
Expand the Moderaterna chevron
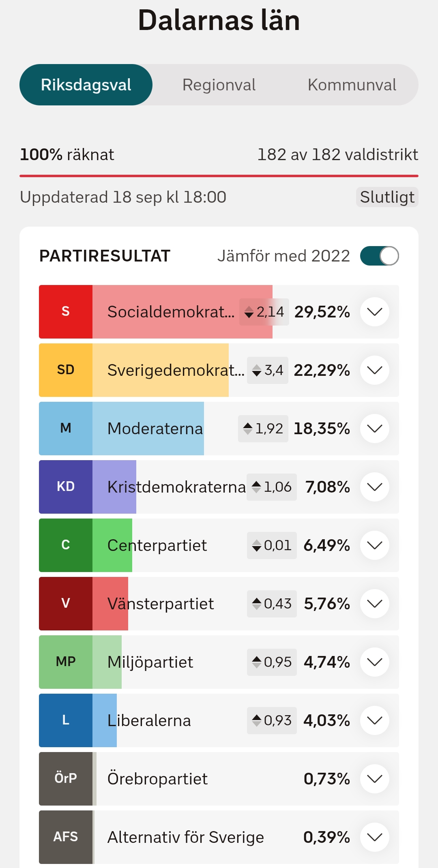[375, 429]
